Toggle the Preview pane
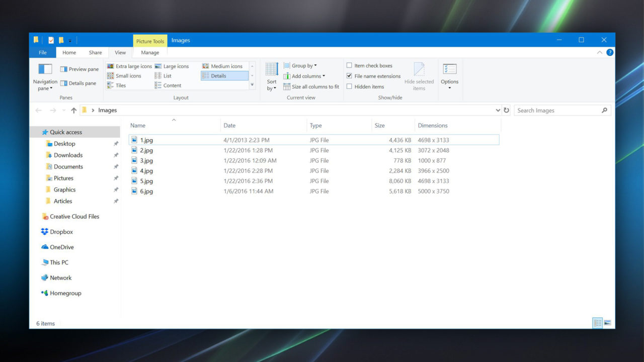Image resolution: width=644 pixels, height=362 pixels. [79, 68]
